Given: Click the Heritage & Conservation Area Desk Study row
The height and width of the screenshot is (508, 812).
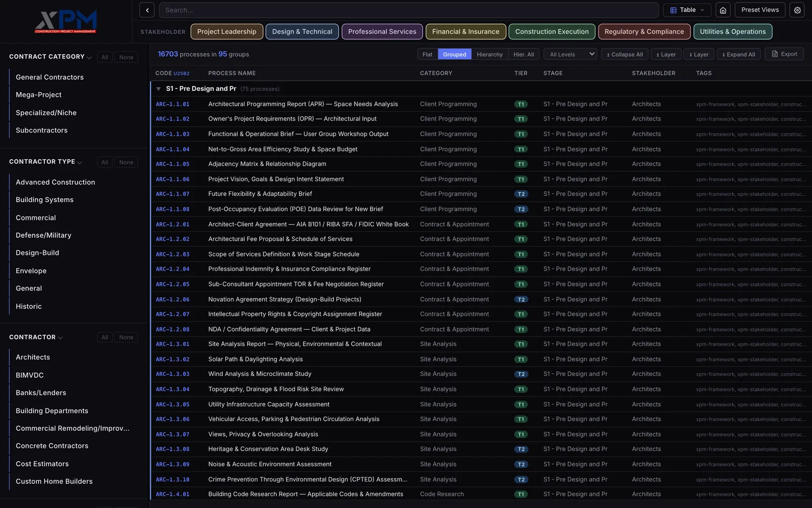Looking at the screenshot, I should 480,449.
